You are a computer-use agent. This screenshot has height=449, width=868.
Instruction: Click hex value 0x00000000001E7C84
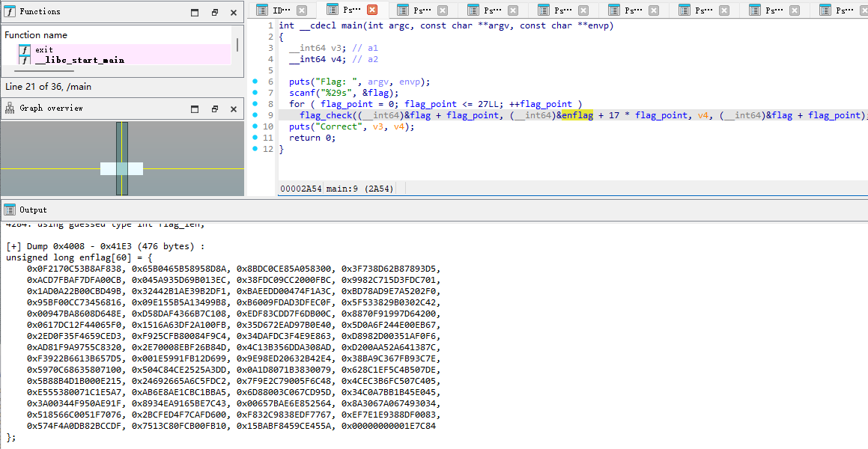pos(389,426)
